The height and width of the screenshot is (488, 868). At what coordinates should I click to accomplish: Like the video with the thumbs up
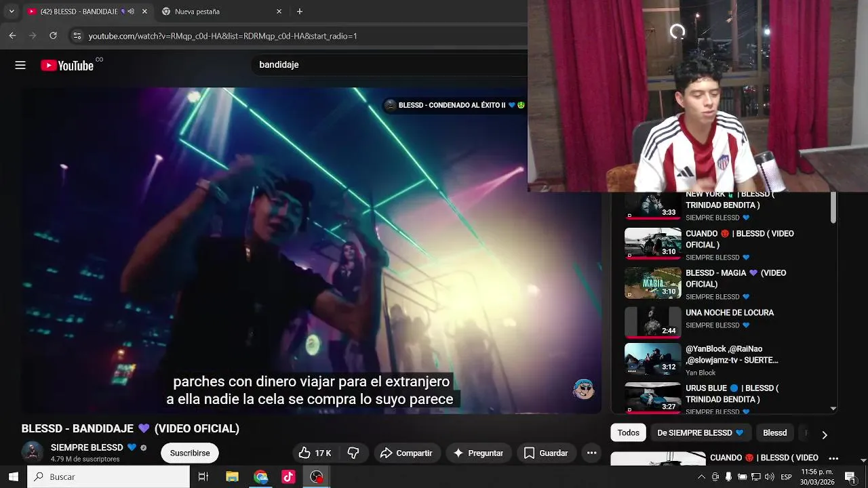(315, 453)
